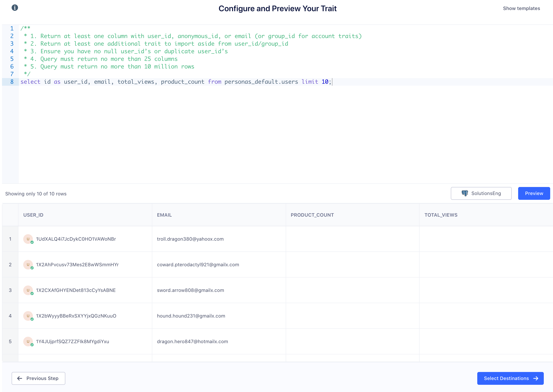Click the left arrow icon on Previous Step

pos(20,378)
